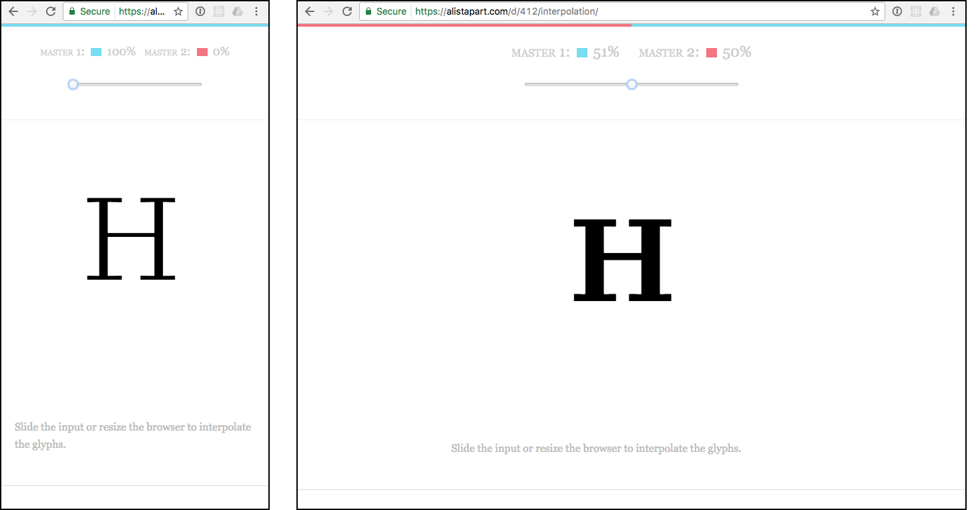Viewport: 980px width, 510px height.
Task: Click the slider handle in the left window
Action: 73,84
